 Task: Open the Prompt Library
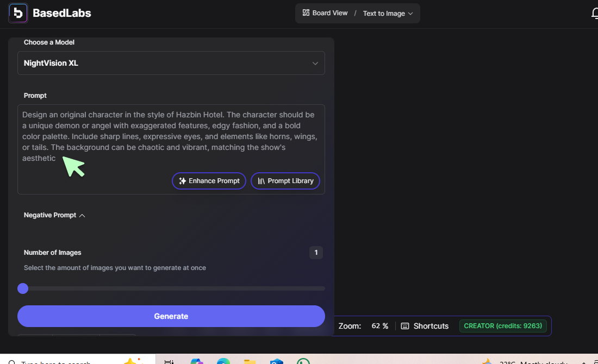click(x=285, y=181)
